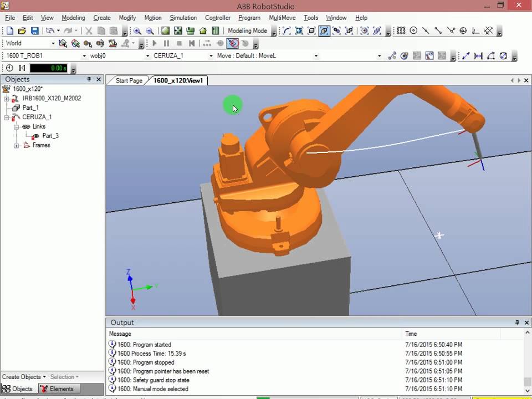Zoom in using the magnifier plus icon
Image resolution: width=532 pixels, height=399 pixels.
click(137, 31)
